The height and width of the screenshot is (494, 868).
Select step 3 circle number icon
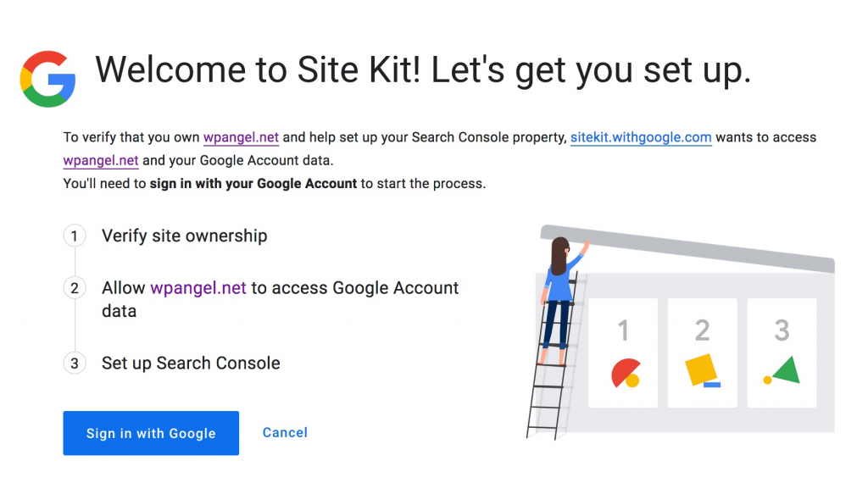click(x=75, y=364)
